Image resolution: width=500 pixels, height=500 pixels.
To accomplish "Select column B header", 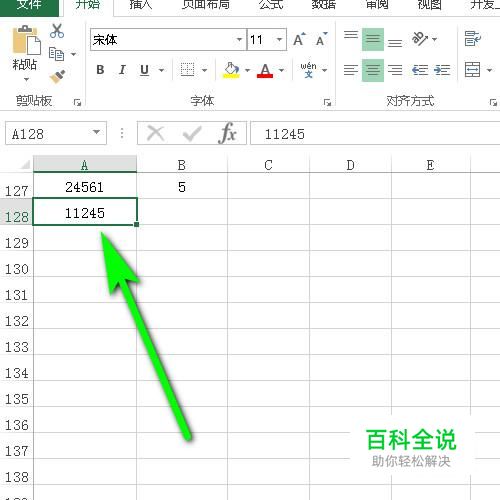I will pos(182,165).
